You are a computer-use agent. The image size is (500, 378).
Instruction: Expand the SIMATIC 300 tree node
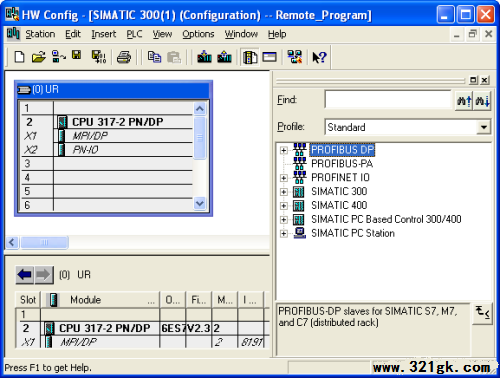click(x=284, y=192)
